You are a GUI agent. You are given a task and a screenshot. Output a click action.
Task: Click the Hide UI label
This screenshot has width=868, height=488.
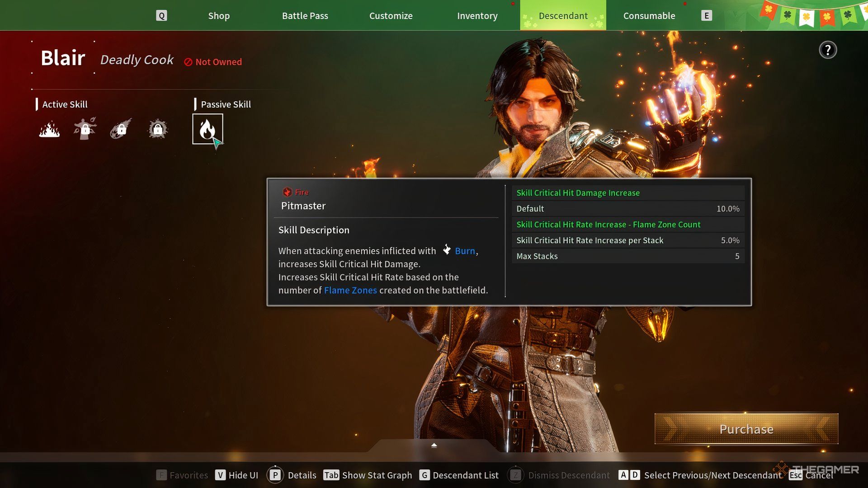click(x=243, y=475)
